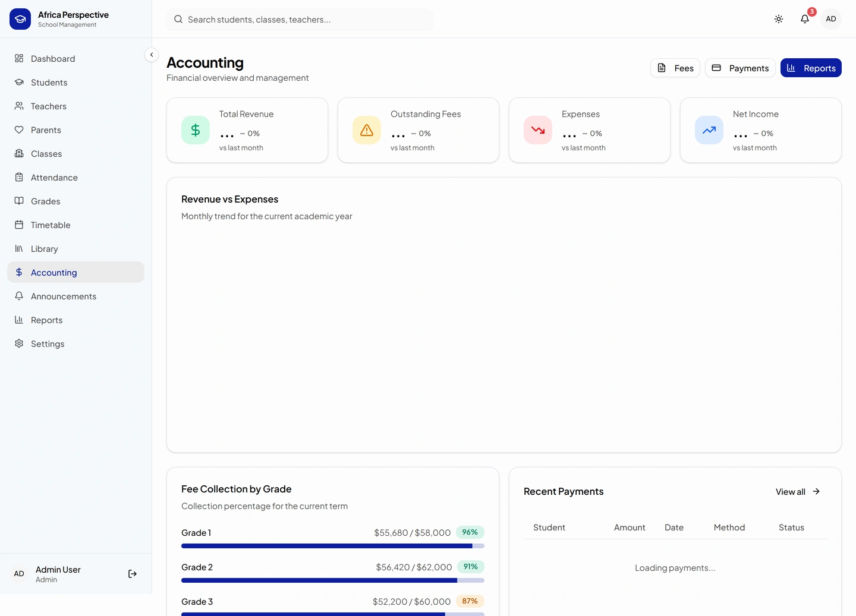Navigate to Parents in the sidebar
Screen dimensions: 856x616
75,129
